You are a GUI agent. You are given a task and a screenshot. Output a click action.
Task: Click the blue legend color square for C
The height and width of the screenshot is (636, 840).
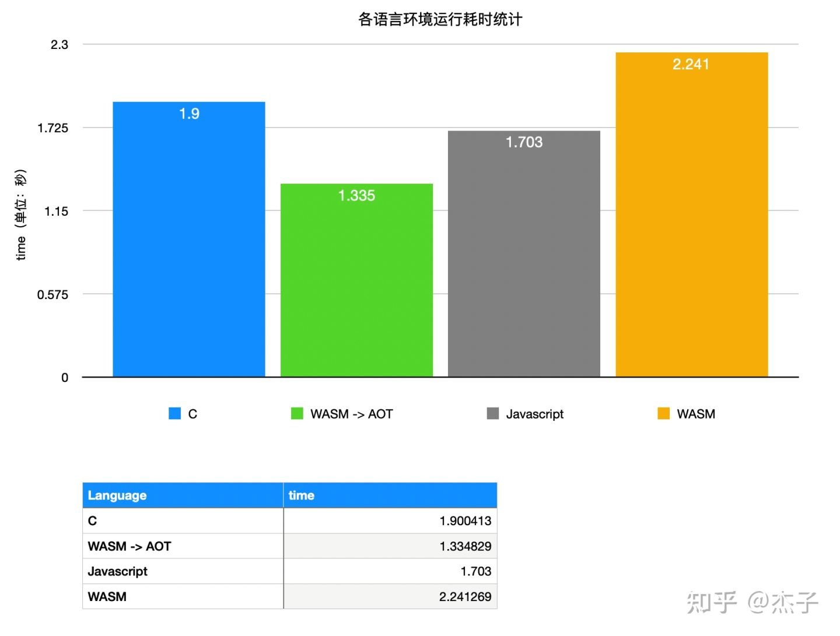(x=174, y=413)
